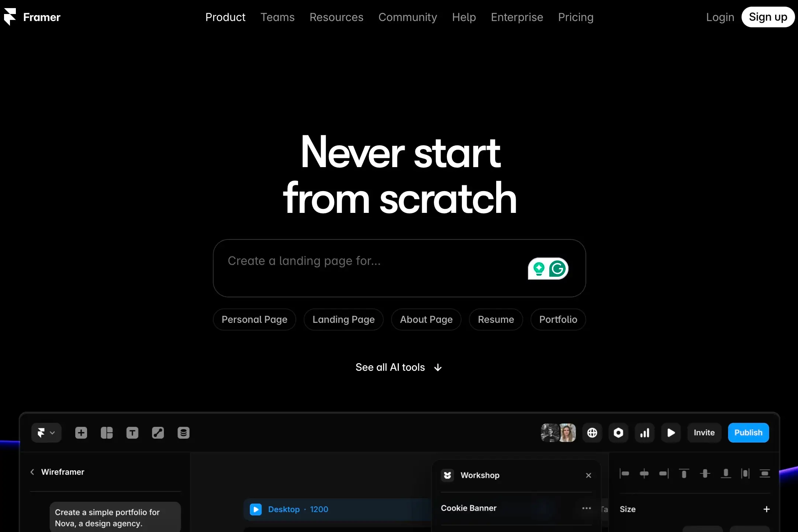
Task: Select the Cookie Banner item
Action: click(469, 508)
